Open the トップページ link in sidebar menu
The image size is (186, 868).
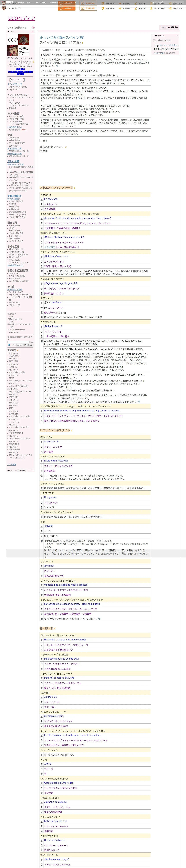tap(15, 84)
